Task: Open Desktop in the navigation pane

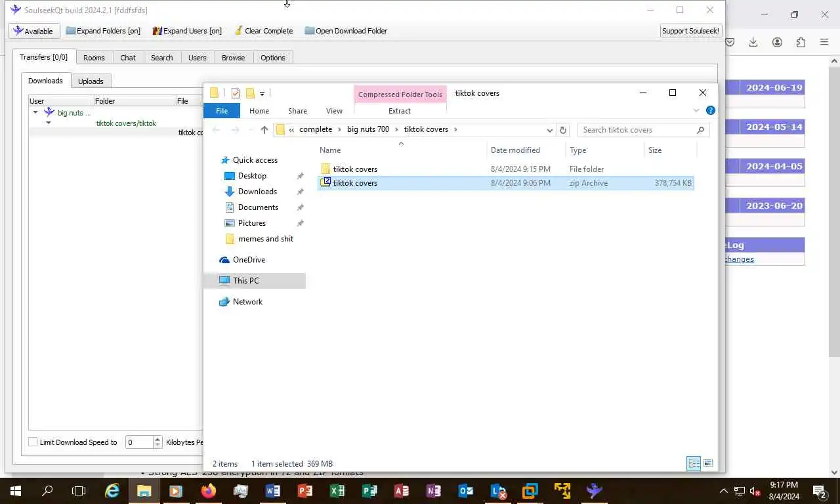Action: pyautogui.click(x=252, y=176)
